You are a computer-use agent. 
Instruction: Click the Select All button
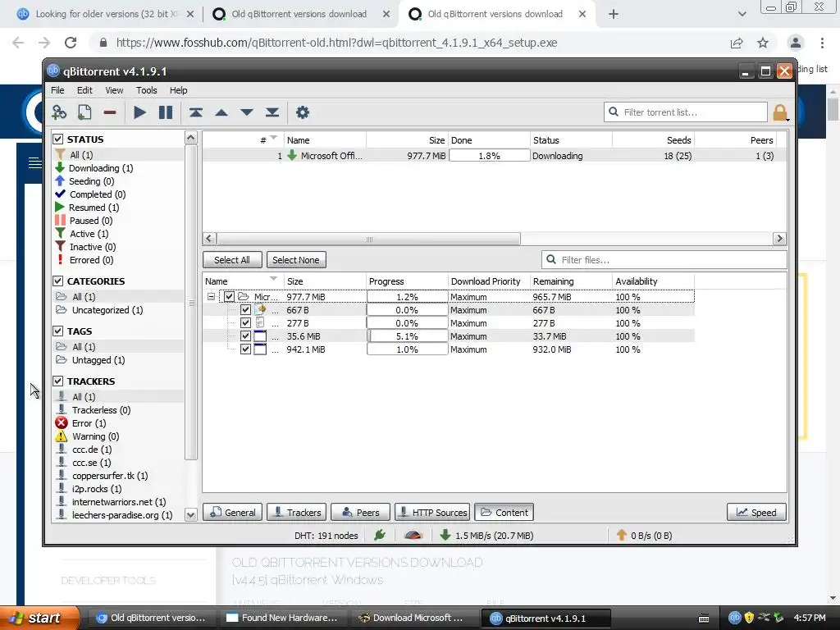pyautogui.click(x=232, y=260)
